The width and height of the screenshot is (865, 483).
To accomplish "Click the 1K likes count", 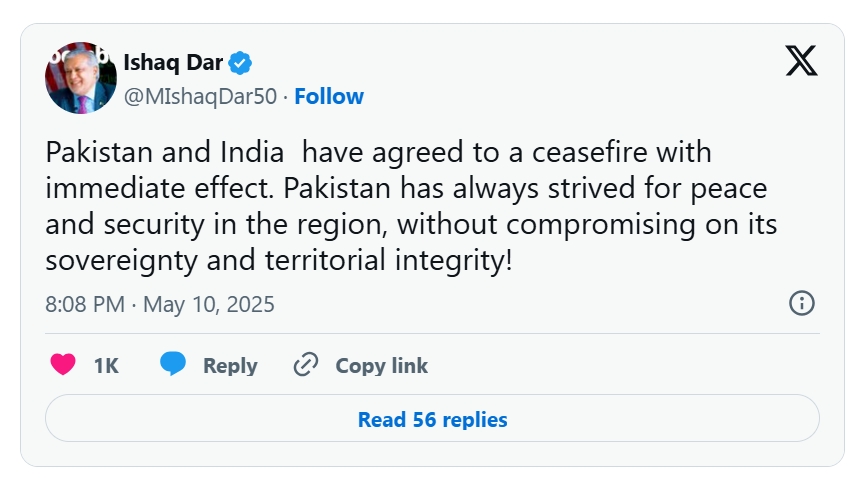I will pyautogui.click(x=106, y=366).
